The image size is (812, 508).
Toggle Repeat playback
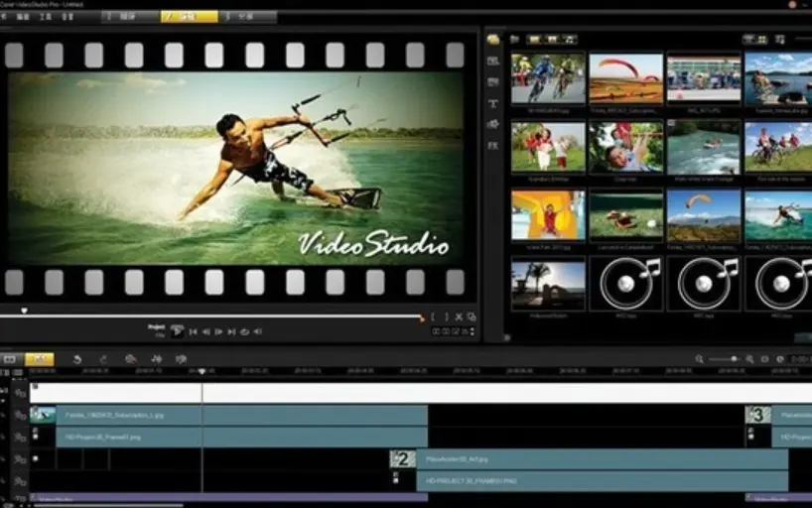tap(244, 332)
